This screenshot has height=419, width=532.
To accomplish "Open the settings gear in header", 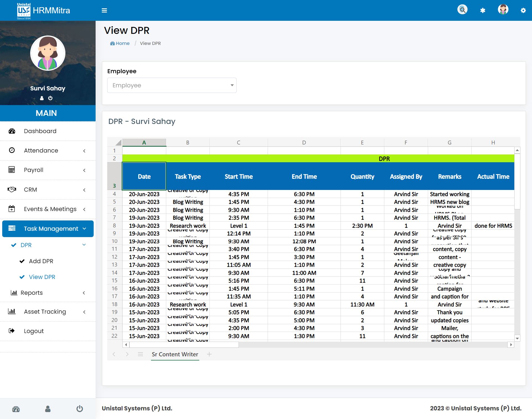I will [523, 11].
